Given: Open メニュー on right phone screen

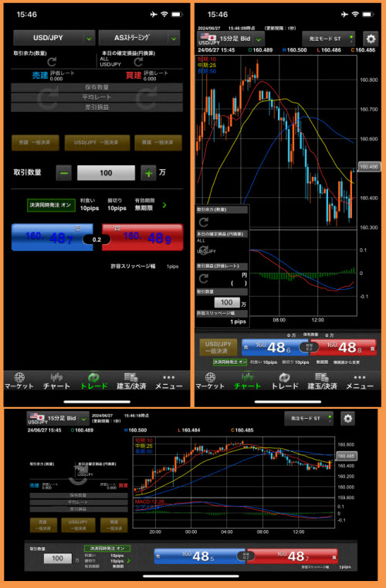Looking at the screenshot, I should point(360,381).
